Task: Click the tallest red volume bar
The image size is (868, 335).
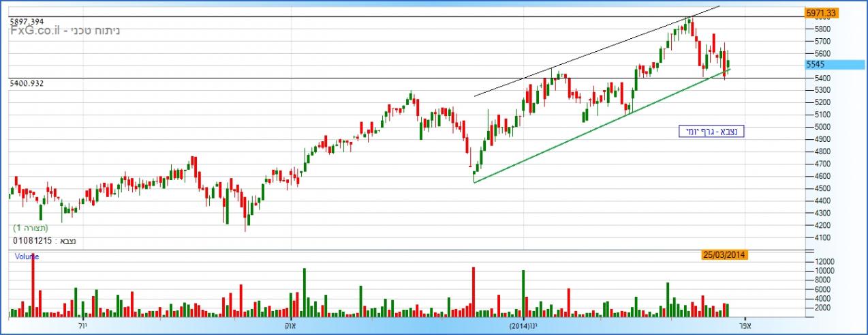Action: (x=32, y=287)
